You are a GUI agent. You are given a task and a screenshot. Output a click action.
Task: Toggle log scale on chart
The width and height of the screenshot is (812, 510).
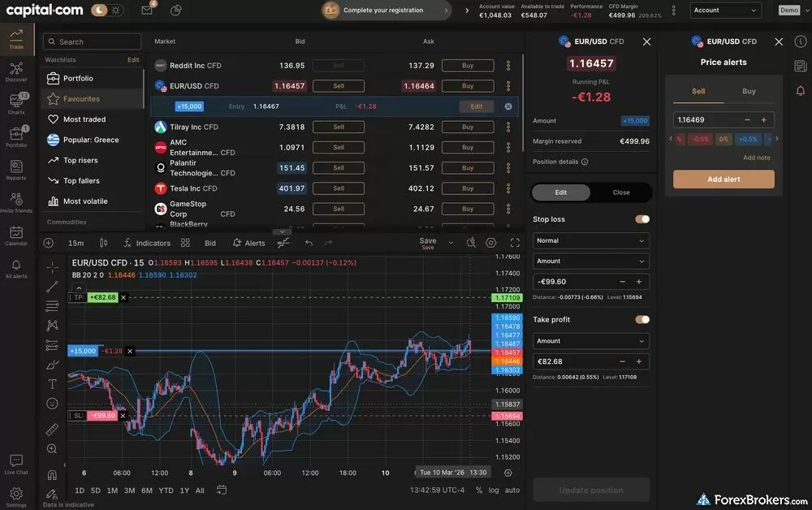click(x=494, y=490)
